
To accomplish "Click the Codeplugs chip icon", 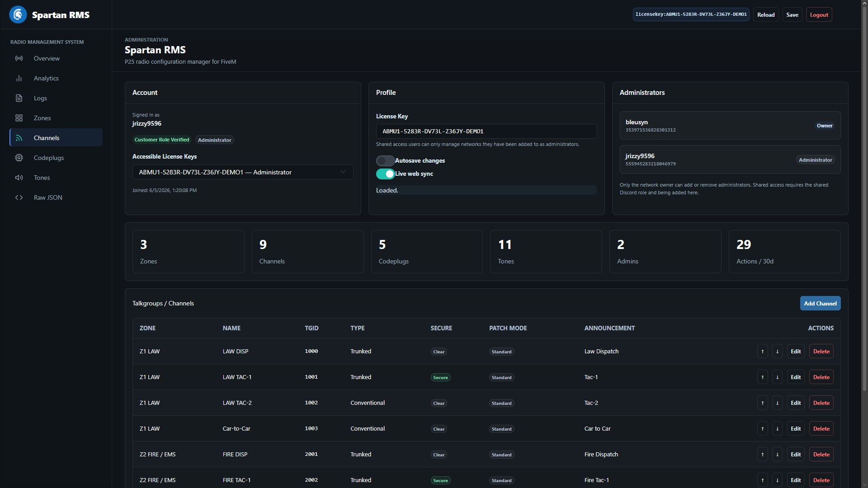I will pos(19,158).
